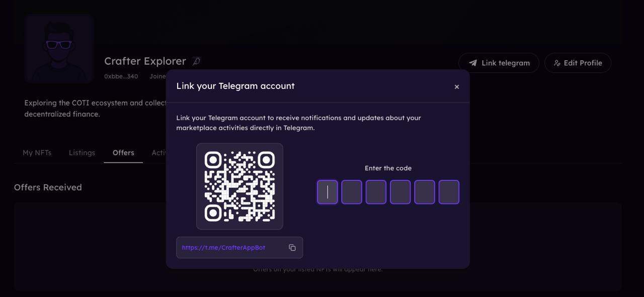The image size is (644, 297).
Task: Focus the first code digit box
Action: tap(328, 192)
